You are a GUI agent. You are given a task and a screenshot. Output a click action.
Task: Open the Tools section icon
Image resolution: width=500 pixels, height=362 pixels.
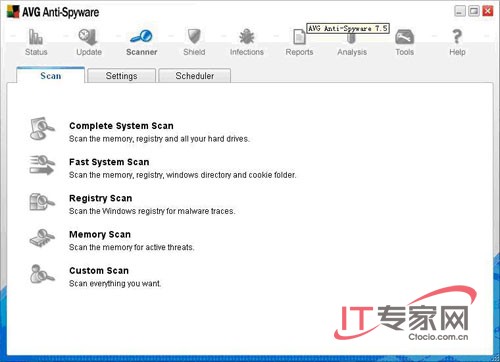(x=404, y=37)
